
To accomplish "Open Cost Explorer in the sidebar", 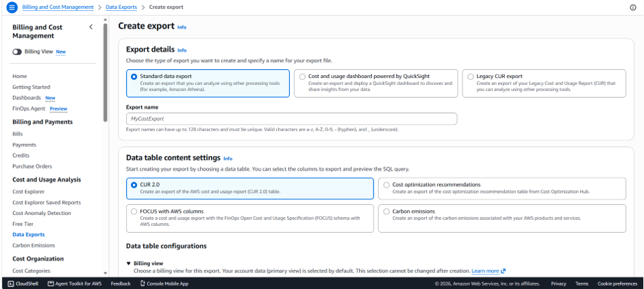I will [x=28, y=192].
